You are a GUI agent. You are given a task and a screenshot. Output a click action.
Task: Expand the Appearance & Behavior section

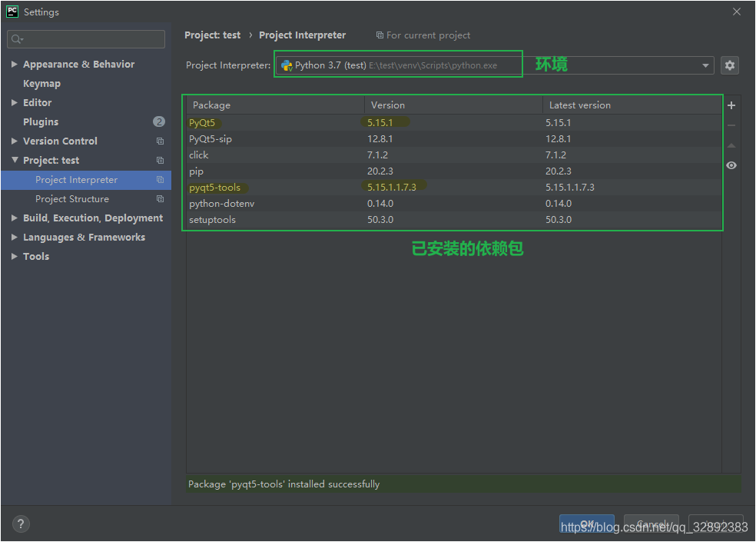15,65
